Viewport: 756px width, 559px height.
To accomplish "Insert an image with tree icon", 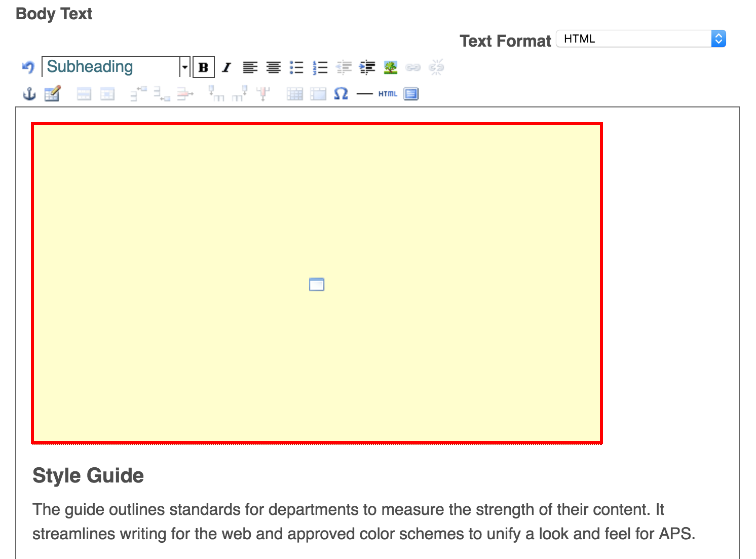I will click(x=390, y=67).
